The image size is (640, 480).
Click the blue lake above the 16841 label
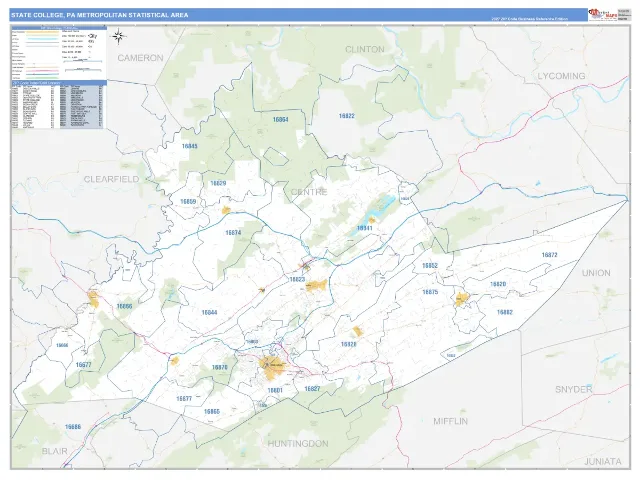pos(373,215)
